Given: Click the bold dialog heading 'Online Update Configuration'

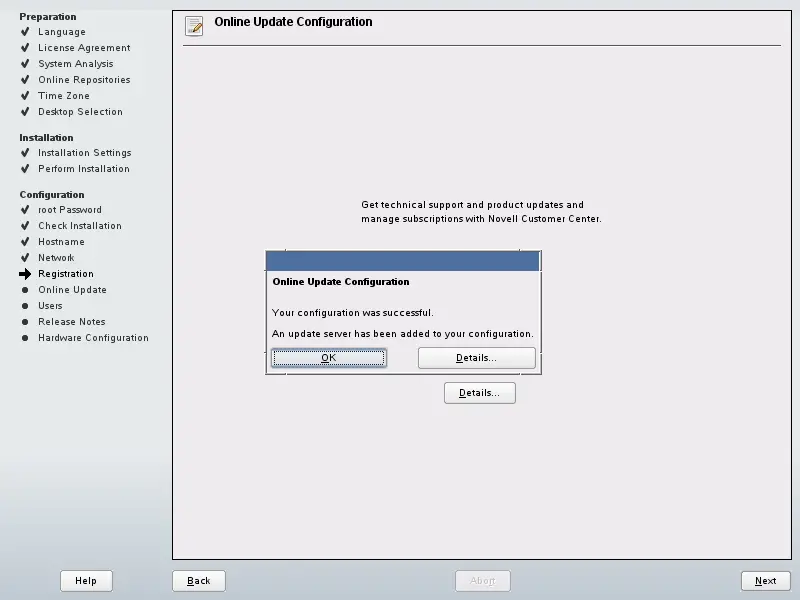Looking at the screenshot, I should 341,282.
